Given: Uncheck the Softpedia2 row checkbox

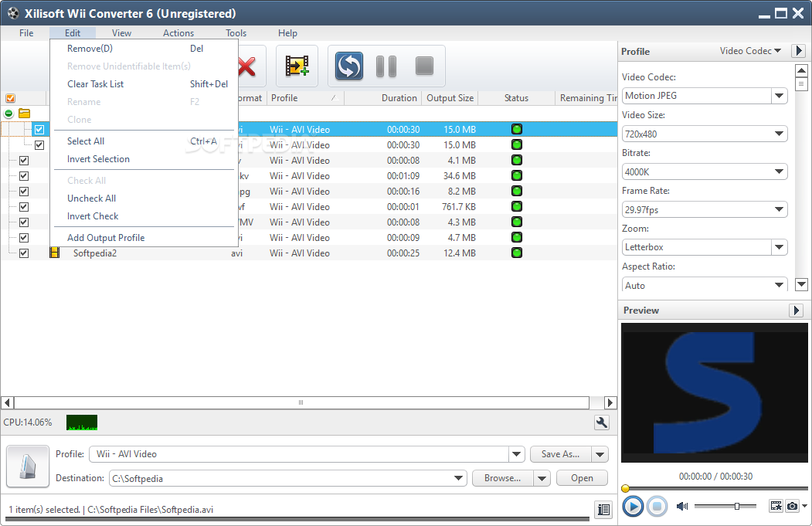Looking at the screenshot, I should pos(24,253).
